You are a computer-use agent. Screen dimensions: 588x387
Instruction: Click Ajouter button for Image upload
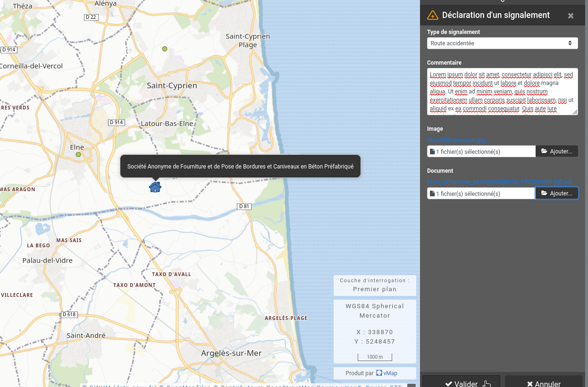click(556, 151)
